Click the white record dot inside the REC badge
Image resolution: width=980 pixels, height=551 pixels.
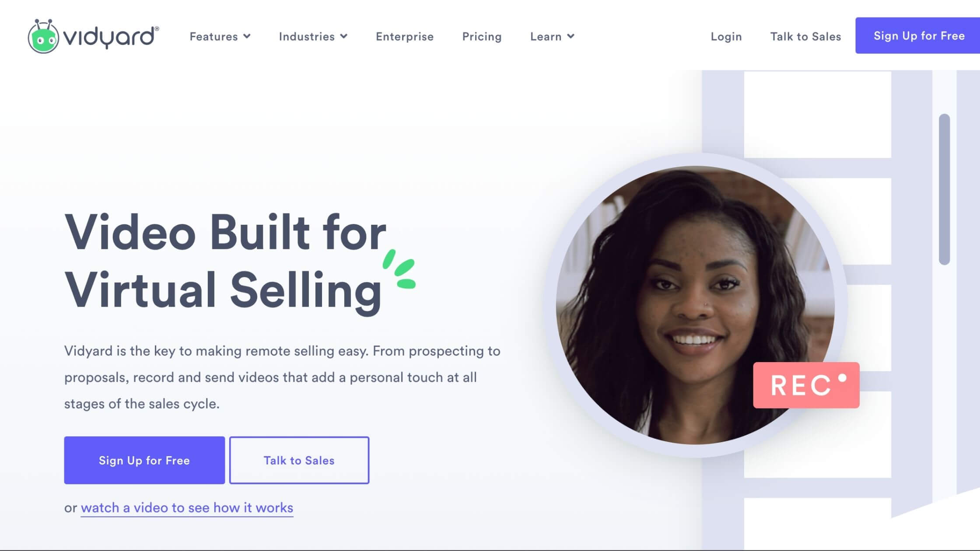(x=842, y=378)
